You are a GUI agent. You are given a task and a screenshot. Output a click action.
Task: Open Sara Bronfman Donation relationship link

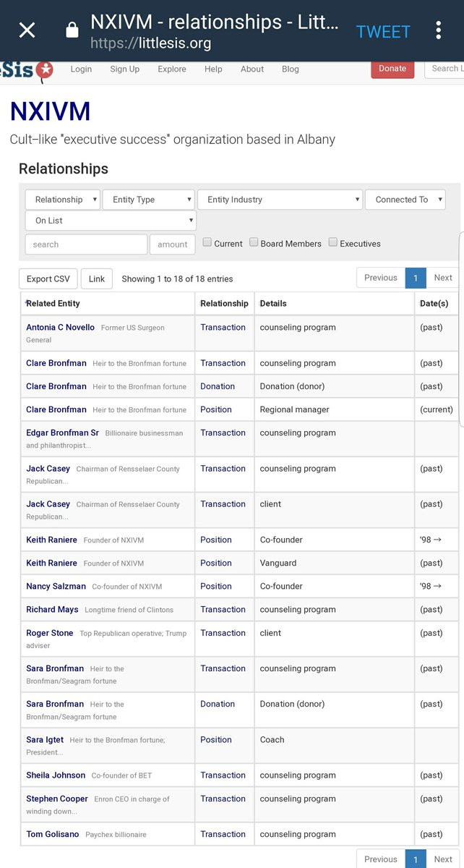pyautogui.click(x=218, y=705)
